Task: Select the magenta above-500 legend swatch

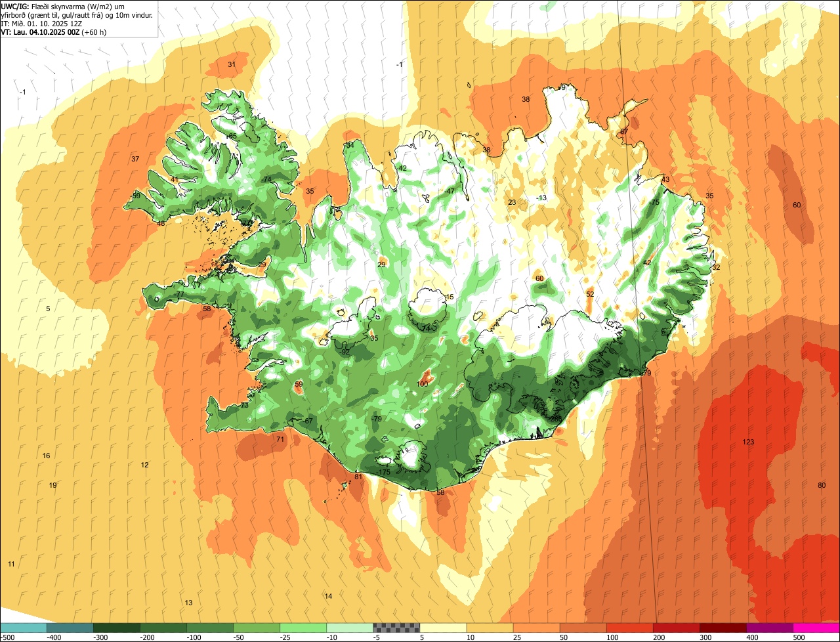Action: coord(816,628)
